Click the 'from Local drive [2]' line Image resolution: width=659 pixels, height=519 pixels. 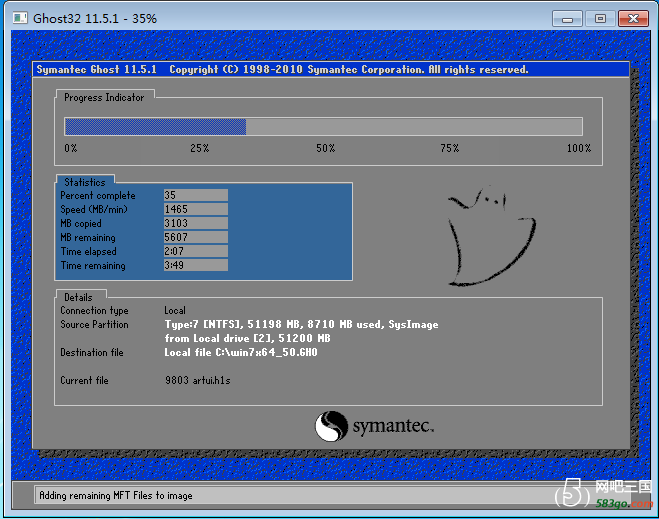[x=248, y=338]
